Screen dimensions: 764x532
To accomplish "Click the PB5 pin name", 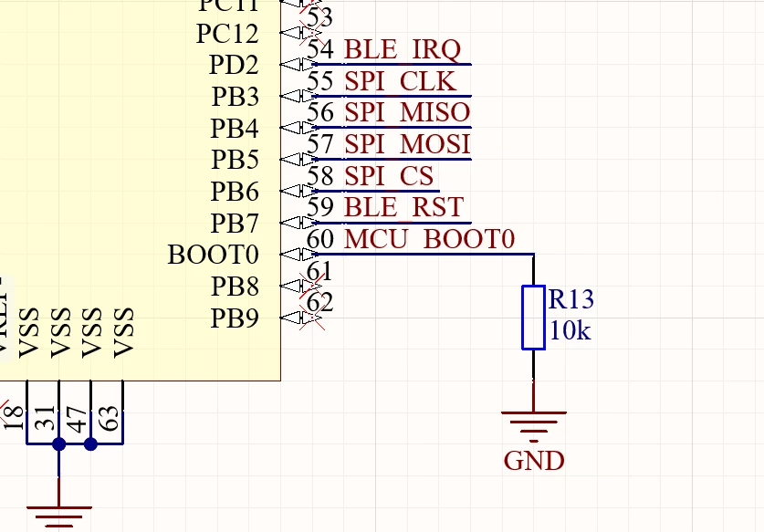I will [235, 160].
